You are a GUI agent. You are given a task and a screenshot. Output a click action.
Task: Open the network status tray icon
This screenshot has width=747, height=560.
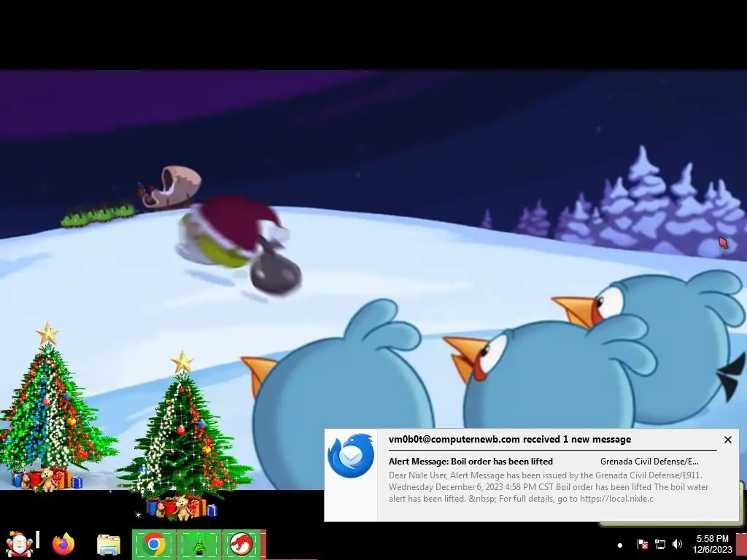click(659, 544)
